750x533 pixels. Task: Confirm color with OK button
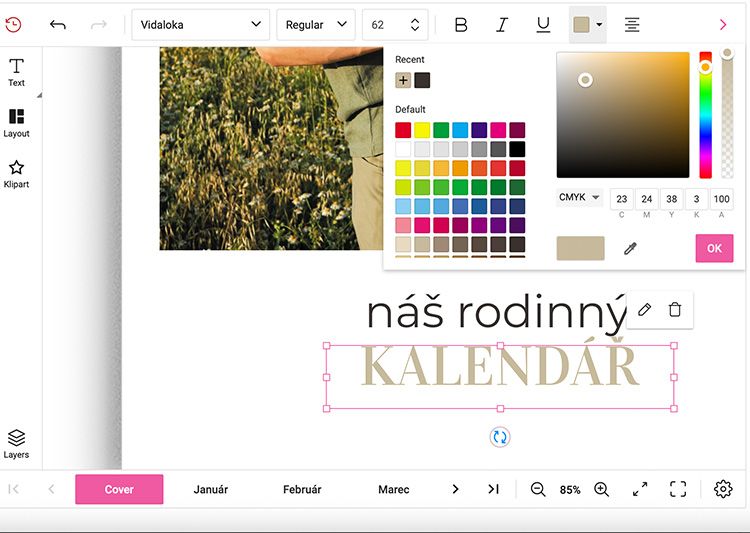coord(714,248)
